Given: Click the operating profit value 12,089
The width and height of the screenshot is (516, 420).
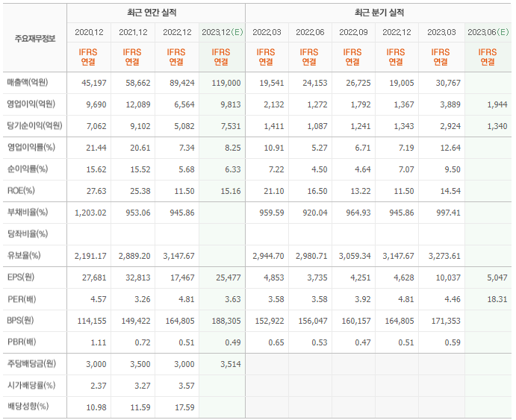Looking at the screenshot, I should (138, 104).
